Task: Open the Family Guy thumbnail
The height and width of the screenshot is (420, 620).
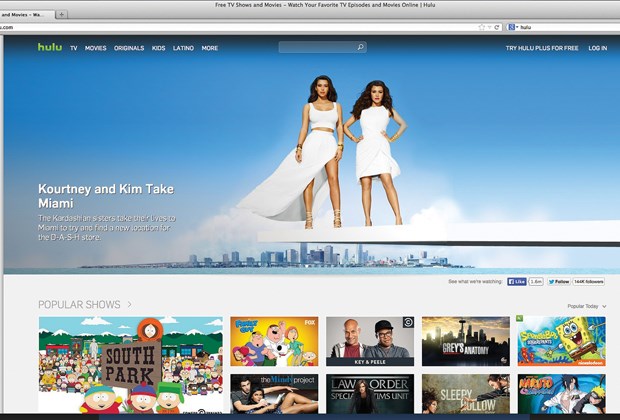Action: pos(274,341)
